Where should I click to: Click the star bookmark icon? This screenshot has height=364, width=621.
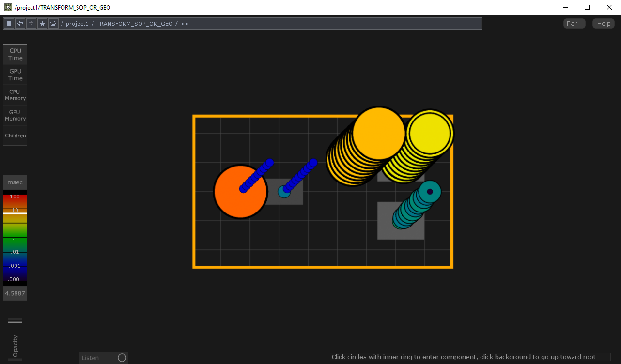pos(42,23)
